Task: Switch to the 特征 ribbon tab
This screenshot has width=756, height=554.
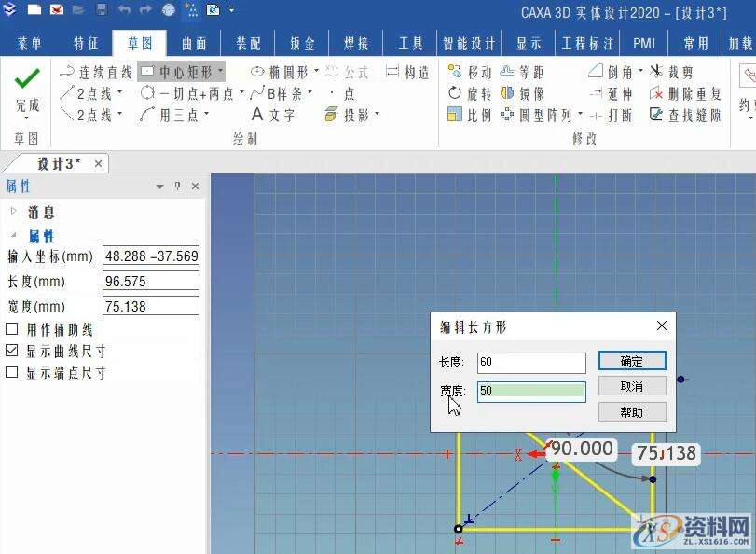Action: pyautogui.click(x=86, y=42)
